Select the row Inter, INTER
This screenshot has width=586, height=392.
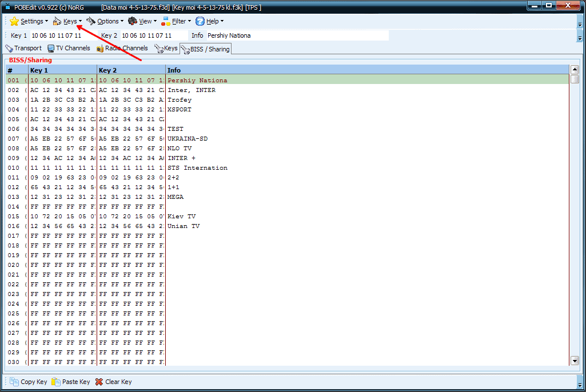tap(287, 90)
